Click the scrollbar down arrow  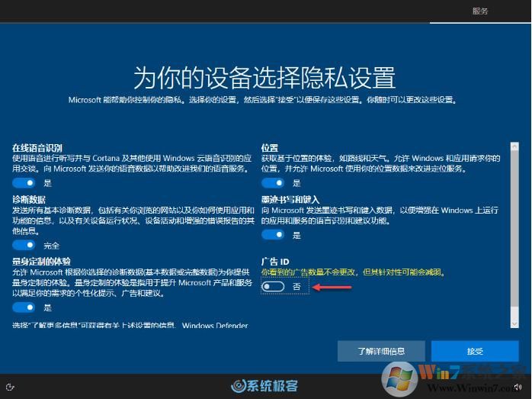point(514,324)
